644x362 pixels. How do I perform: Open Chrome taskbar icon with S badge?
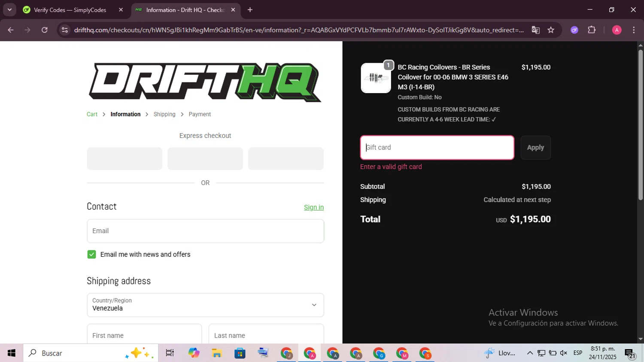425,353
